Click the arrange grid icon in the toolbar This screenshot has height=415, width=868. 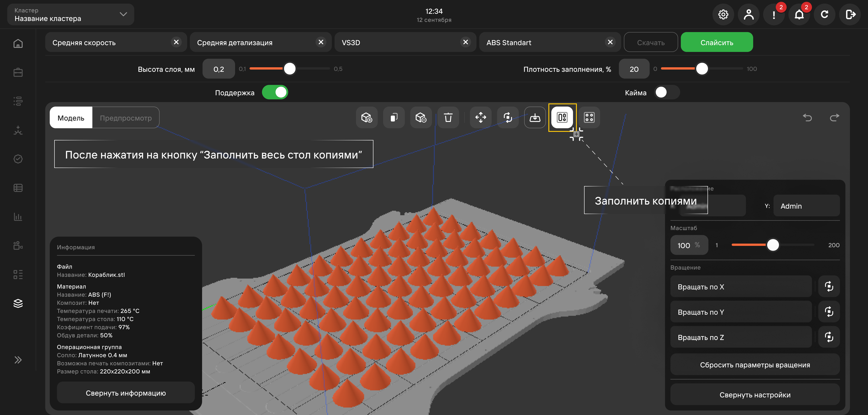(589, 117)
